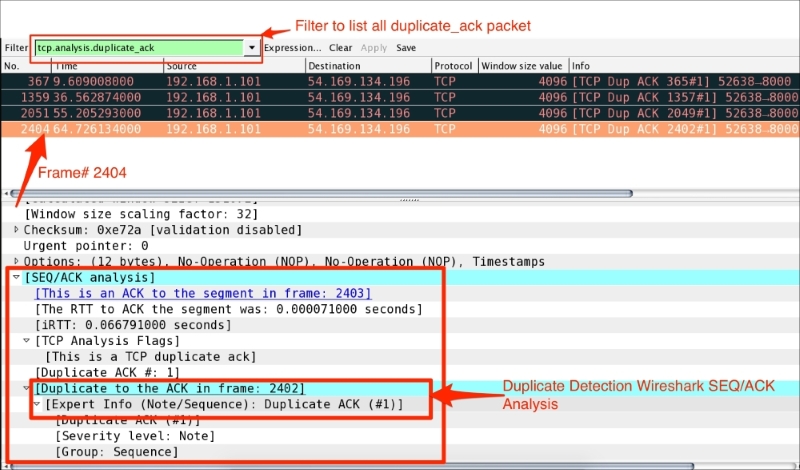Expand the Checksum 0xe72a field

16,230
